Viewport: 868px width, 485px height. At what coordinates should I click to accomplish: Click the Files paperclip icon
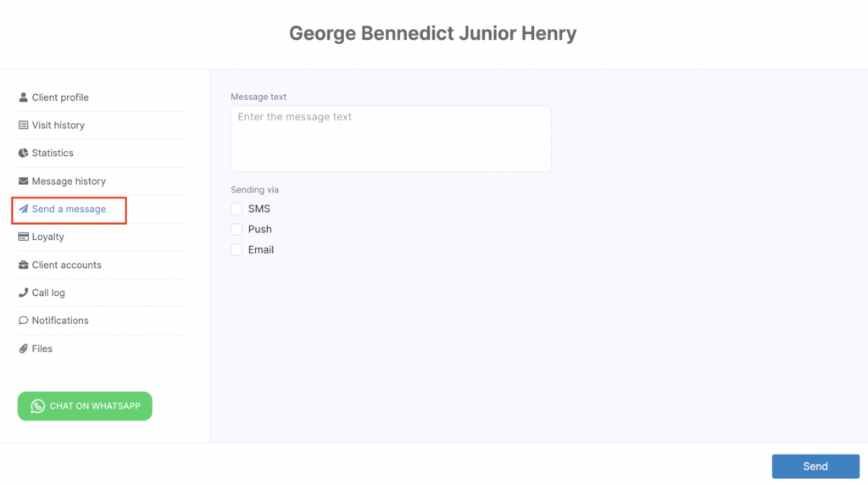tap(24, 349)
